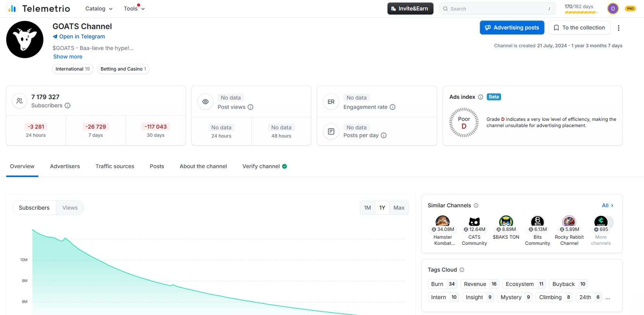
Task: Switch chart to Views
Action: point(70,208)
